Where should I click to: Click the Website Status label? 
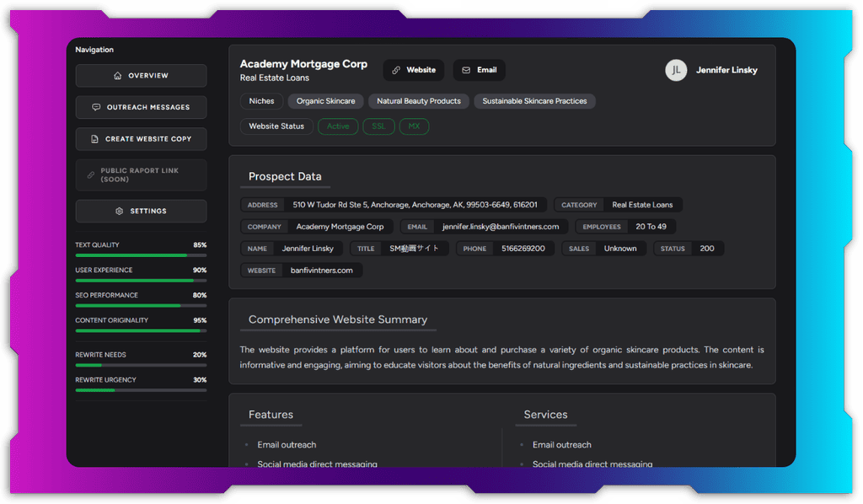click(x=276, y=126)
